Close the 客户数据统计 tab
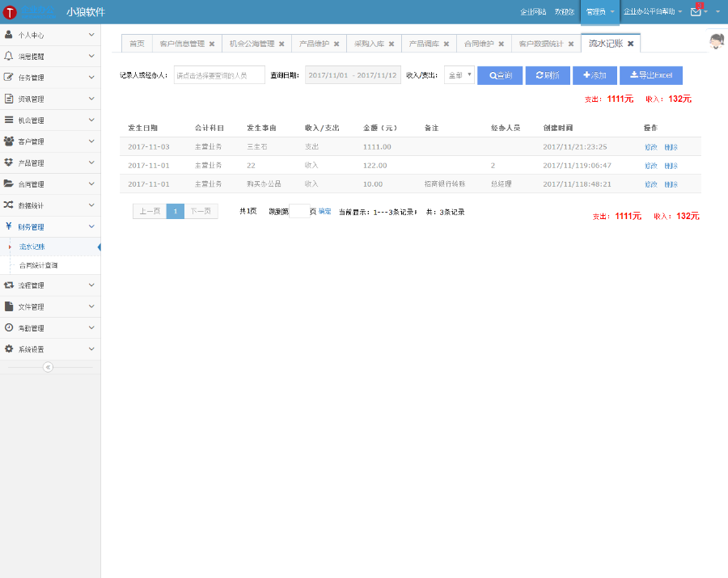The image size is (728, 578). (x=571, y=44)
